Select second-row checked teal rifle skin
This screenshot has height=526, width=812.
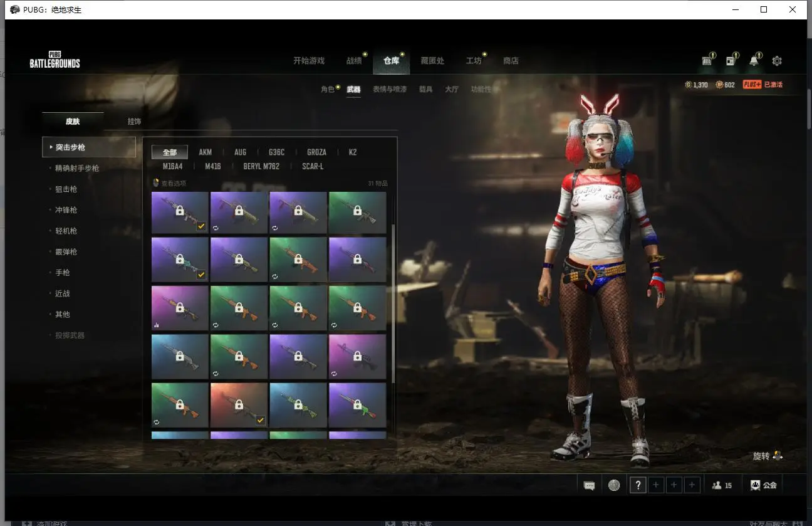[x=180, y=260]
